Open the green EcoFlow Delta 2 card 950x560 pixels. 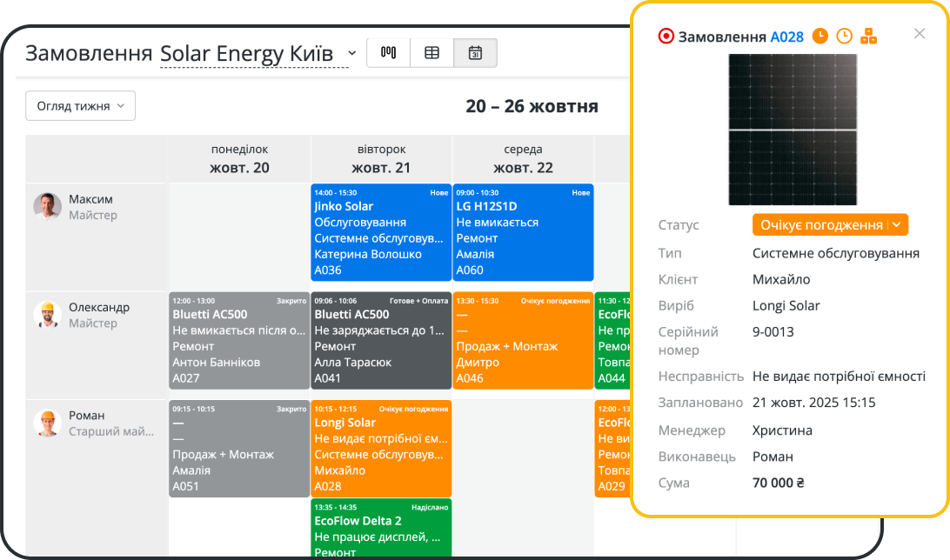click(x=381, y=527)
